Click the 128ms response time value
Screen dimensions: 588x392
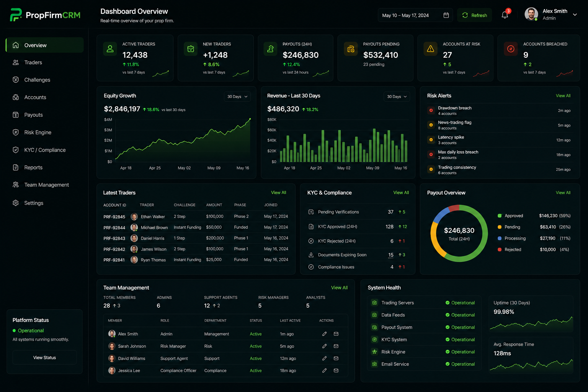pyautogui.click(x=502, y=353)
